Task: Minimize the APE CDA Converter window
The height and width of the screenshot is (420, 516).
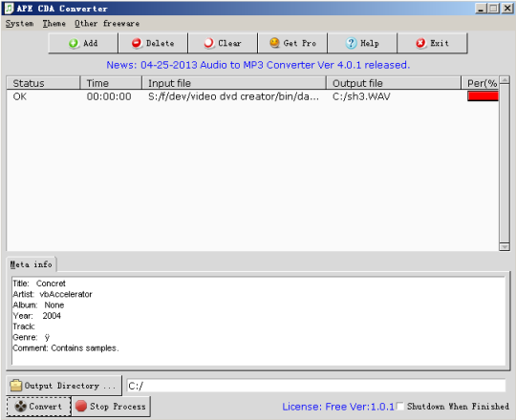Action: pos(481,9)
